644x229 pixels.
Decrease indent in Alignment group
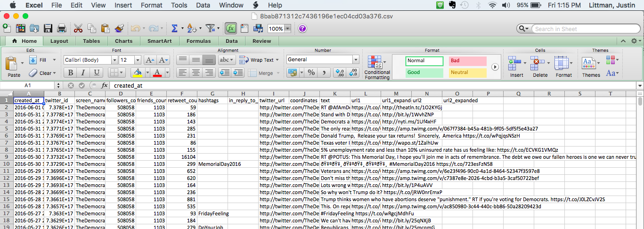(x=226, y=73)
